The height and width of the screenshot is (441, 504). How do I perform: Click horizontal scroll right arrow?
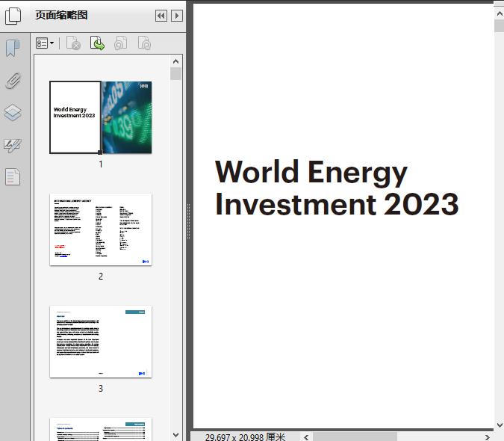pyautogui.click(x=488, y=437)
